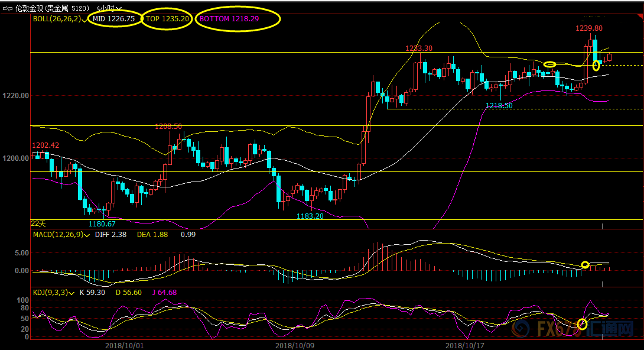Expand the MACD(12,26,9) indicator menu
The image size is (644, 350).
click(87, 235)
